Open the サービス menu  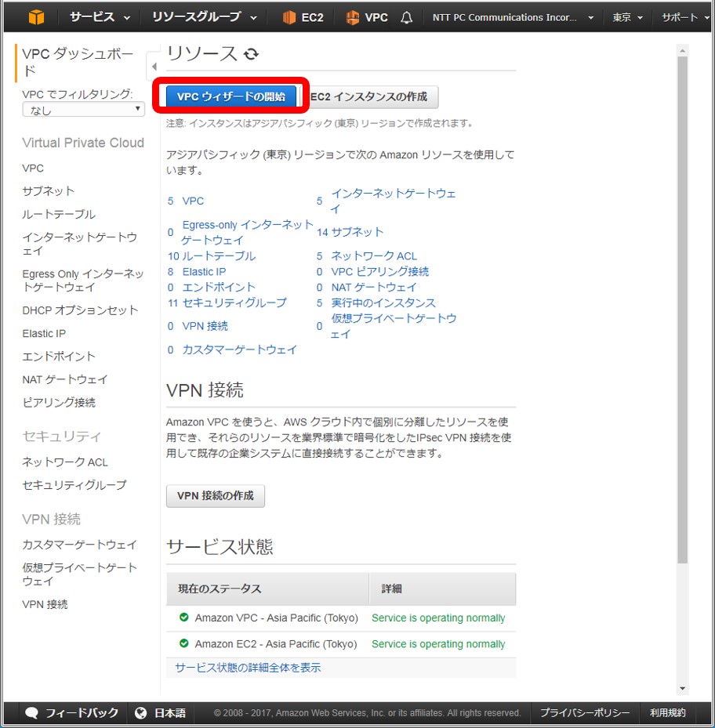100,17
